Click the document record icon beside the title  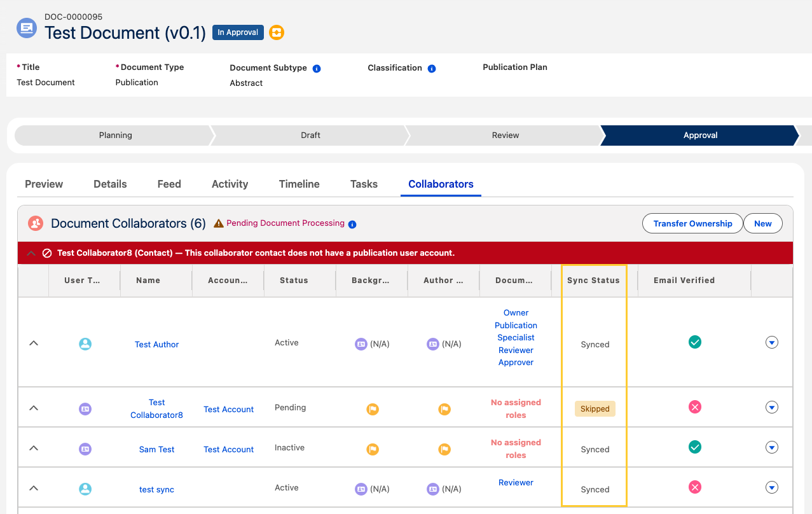[x=27, y=28]
